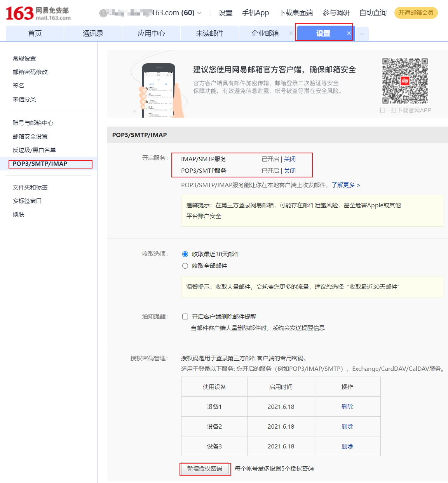
Task: Open the 未读邮件 tab
Action: 209,33
